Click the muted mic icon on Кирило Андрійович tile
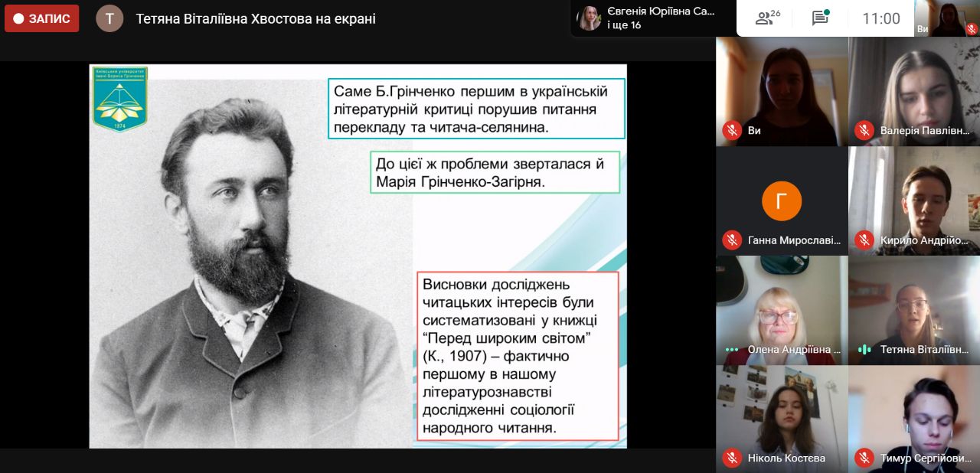The width and height of the screenshot is (980, 473). pyautogui.click(x=864, y=240)
